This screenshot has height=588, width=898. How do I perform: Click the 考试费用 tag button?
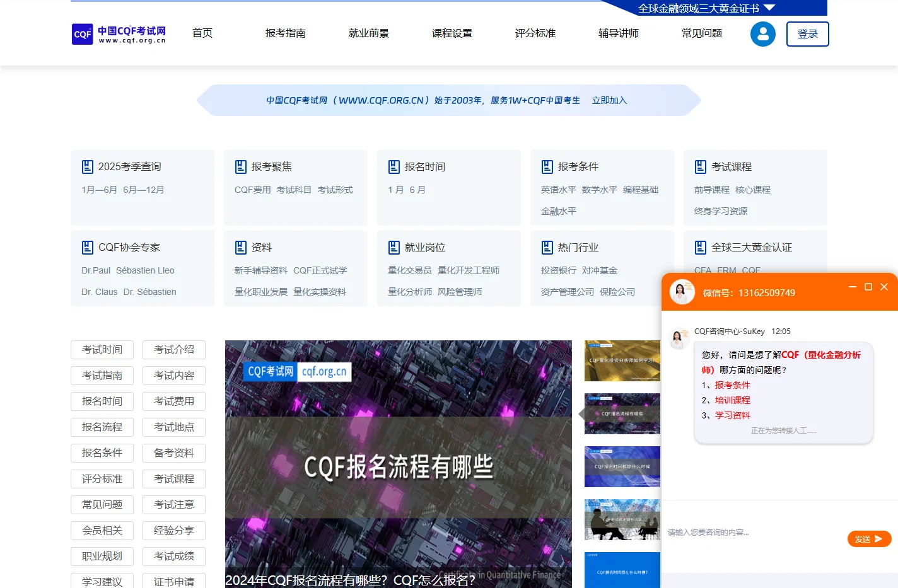[174, 401]
